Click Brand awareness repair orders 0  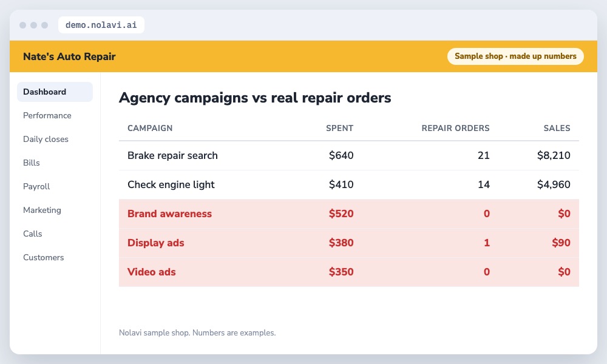pyautogui.click(x=487, y=214)
